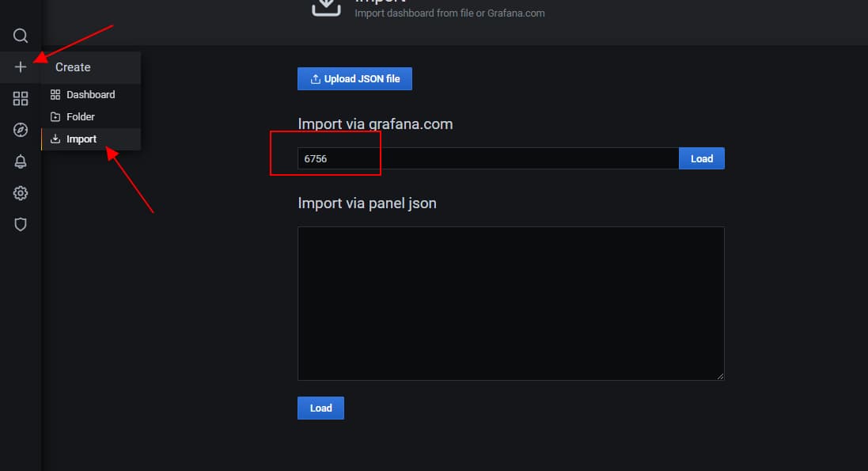Open the Create plus icon in sidebar
The height and width of the screenshot is (471, 868).
tap(21, 67)
